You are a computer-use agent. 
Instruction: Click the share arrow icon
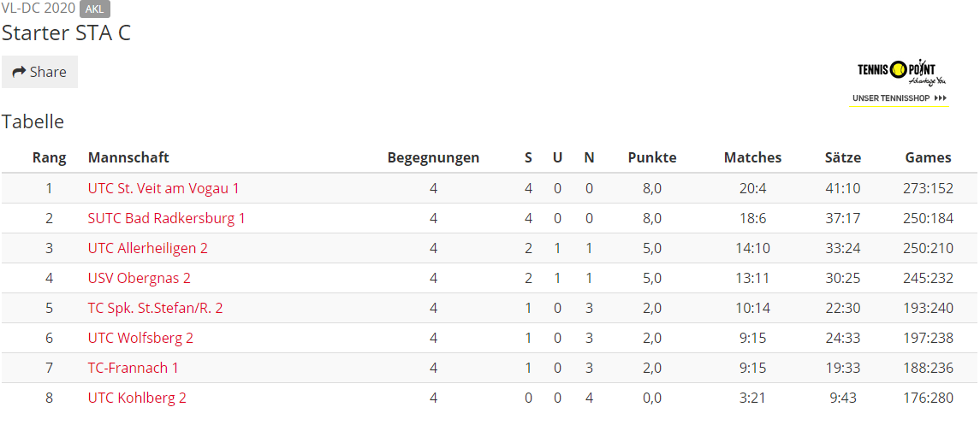[x=20, y=72]
